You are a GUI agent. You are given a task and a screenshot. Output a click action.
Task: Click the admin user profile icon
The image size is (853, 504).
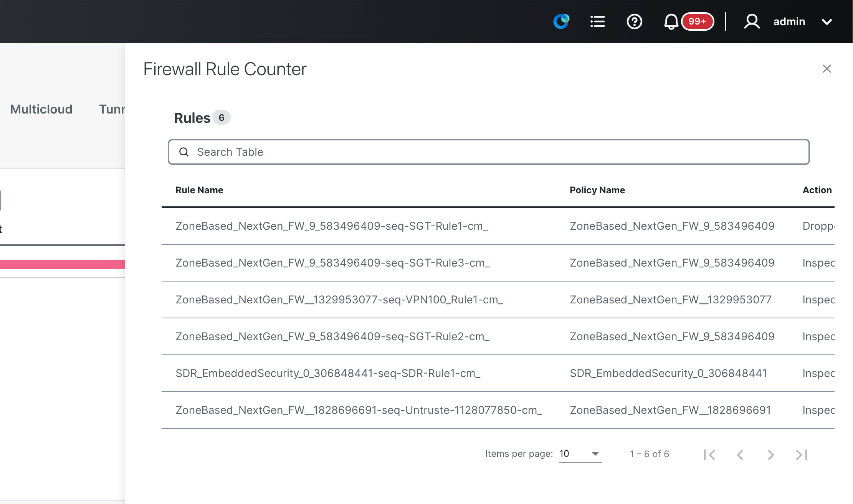(752, 21)
